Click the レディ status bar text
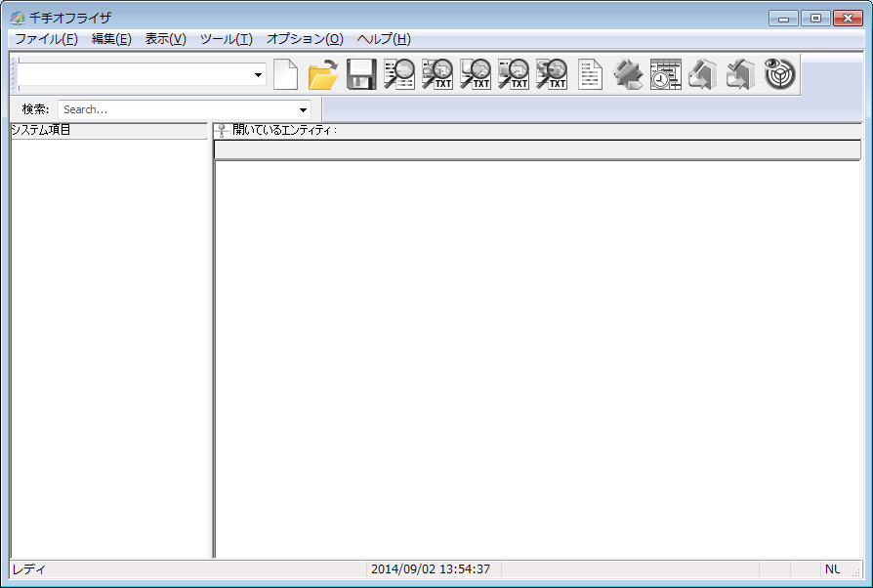The image size is (873, 588). (x=29, y=569)
